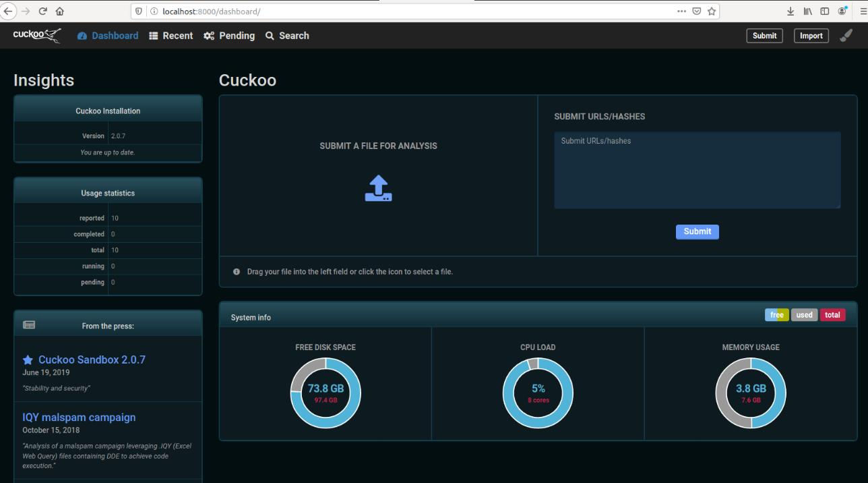Toggle the browser sidebar icon
868x483 pixels.
click(x=824, y=11)
